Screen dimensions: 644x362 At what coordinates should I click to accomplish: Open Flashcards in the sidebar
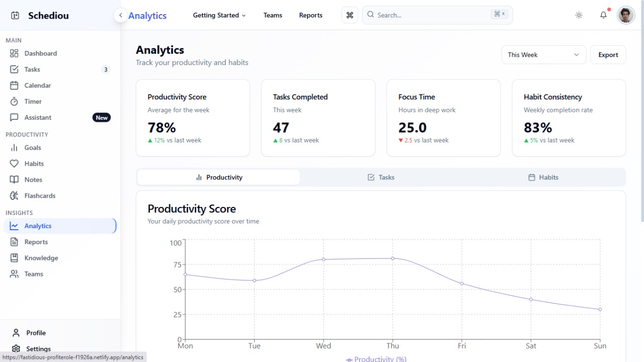pos(60,196)
